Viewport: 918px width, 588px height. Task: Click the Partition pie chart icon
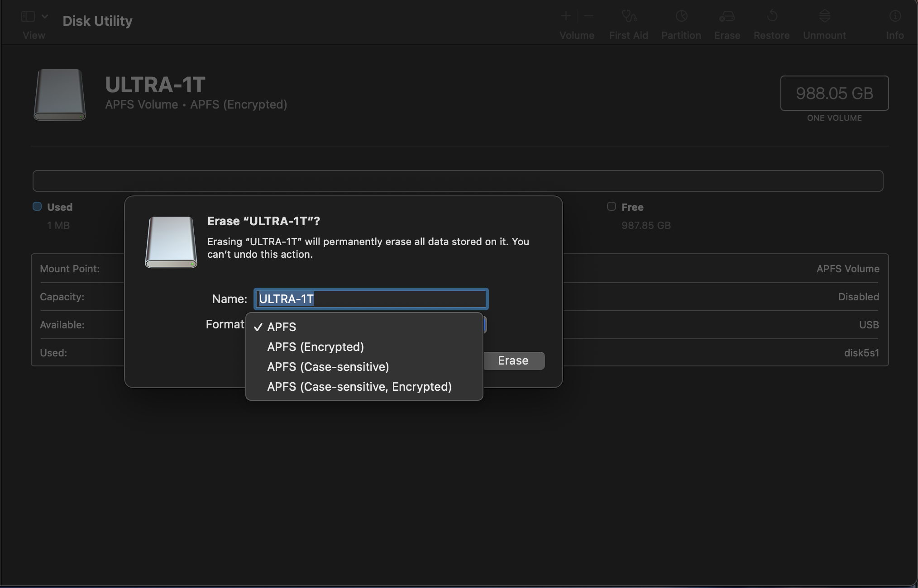(x=681, y=17)
